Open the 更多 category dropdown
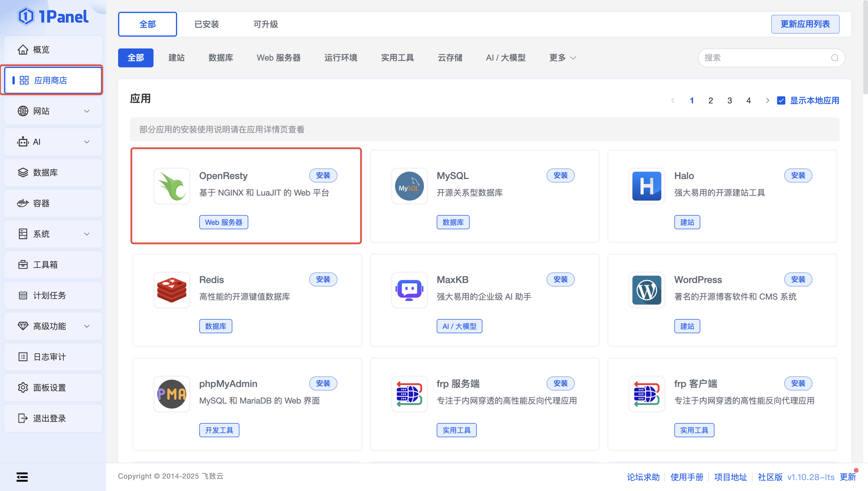 562,58
